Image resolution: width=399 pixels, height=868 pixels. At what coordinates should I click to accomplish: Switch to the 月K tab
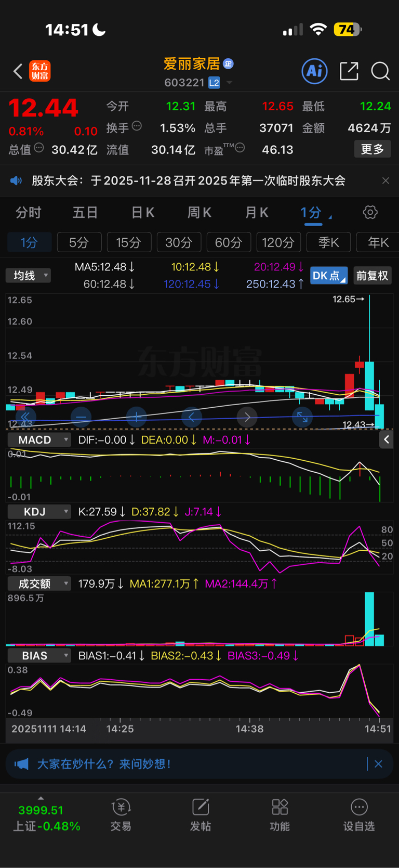pyautogui.click(x=257, y=213)
